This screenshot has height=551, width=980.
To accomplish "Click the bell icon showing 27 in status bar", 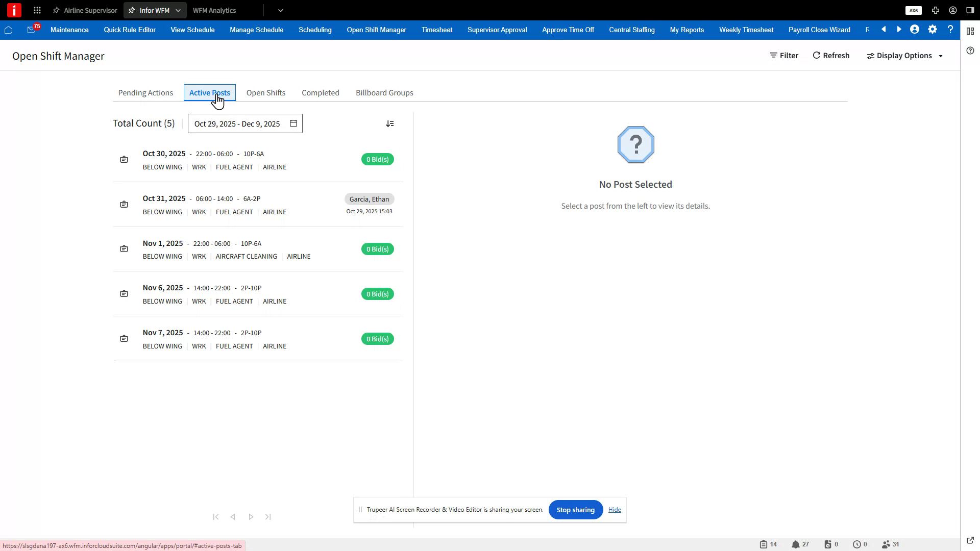I will point(795,544).
